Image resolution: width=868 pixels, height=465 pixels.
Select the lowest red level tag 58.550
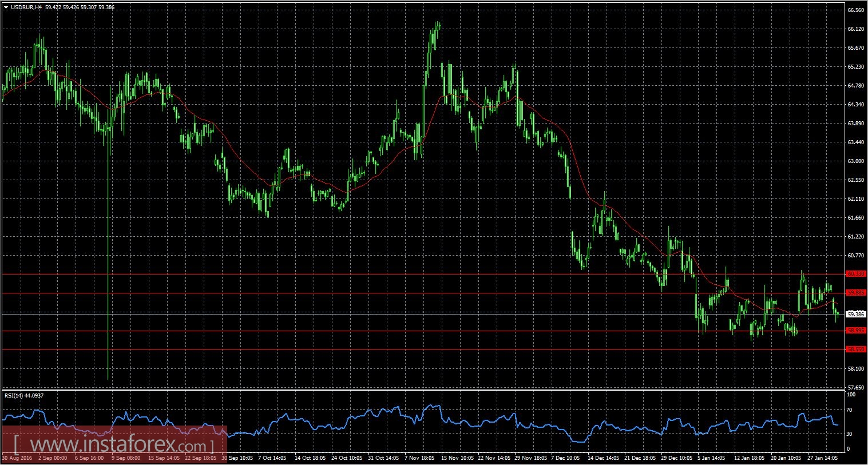[857, 348]
